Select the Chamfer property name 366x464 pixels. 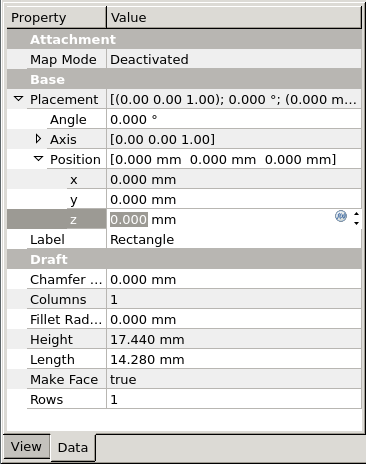tap(66, 279)
